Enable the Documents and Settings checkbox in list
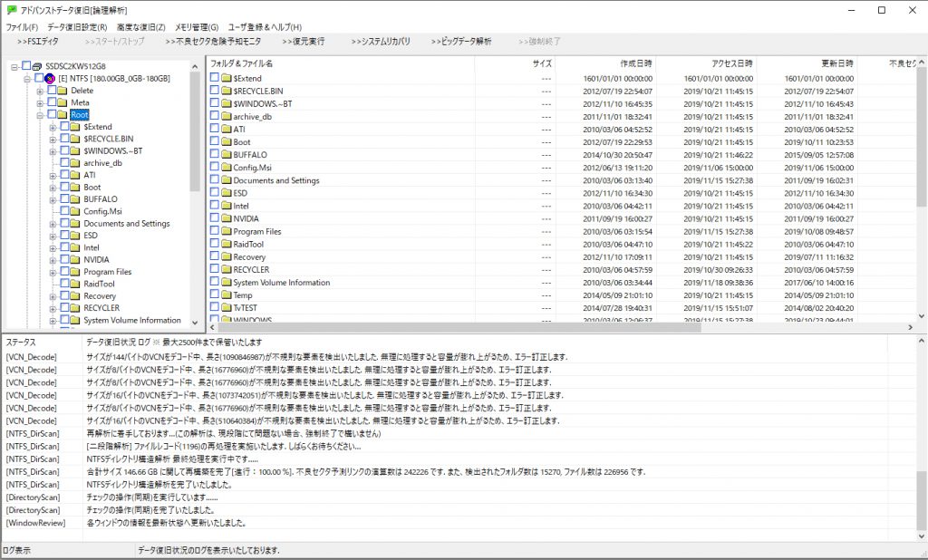The width and height of the screenshot is (928, 560). 215,180
